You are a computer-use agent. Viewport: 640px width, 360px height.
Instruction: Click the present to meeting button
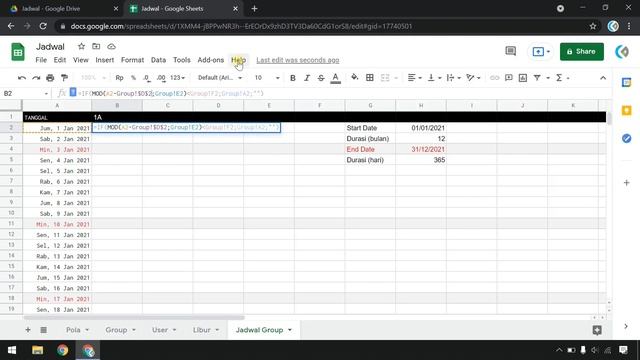pos(541,51)
